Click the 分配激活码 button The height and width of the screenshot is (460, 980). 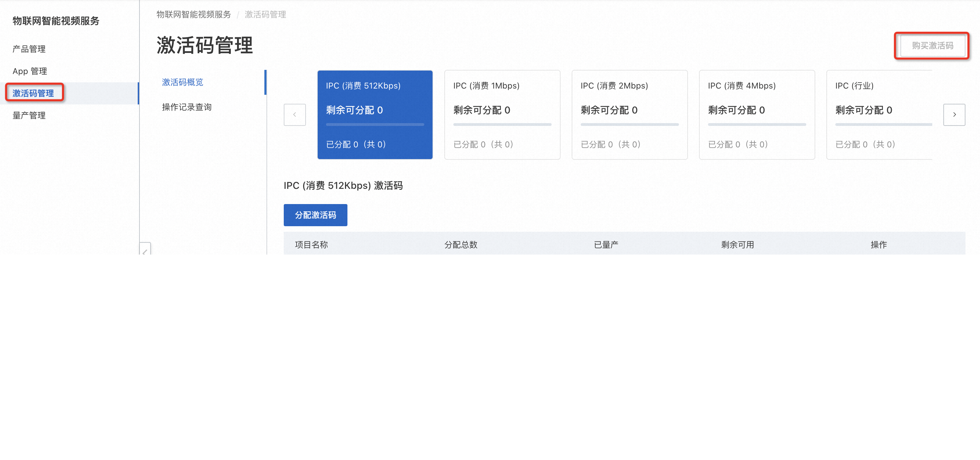(315, 215)
